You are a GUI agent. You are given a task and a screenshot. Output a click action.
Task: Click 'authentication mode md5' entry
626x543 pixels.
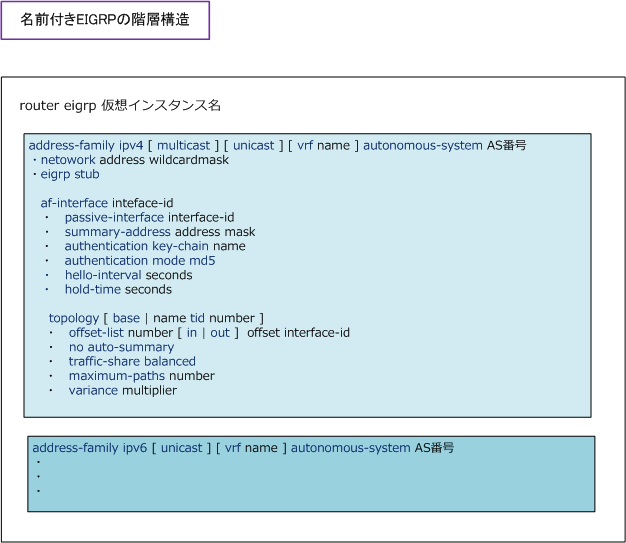point(140,261)
